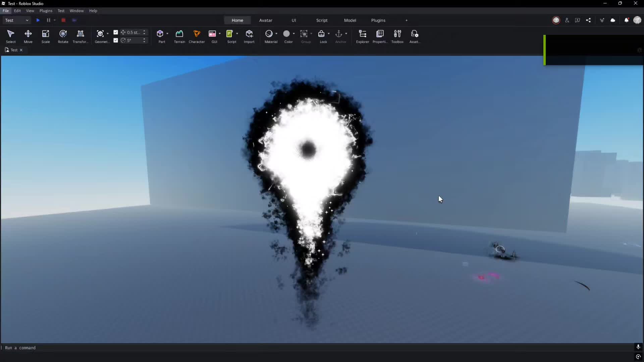644x362 pixels.
Task: Activate the Select tool
Action: pos(11,37)
